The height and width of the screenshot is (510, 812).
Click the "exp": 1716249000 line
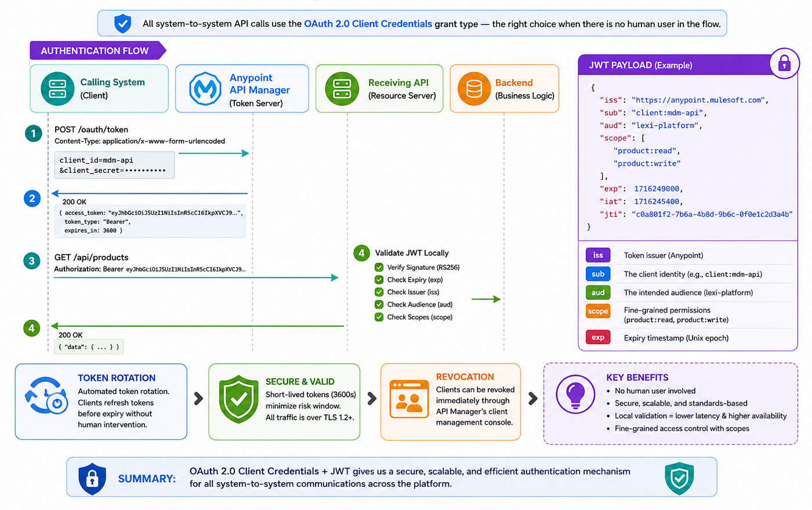click(x=641, y=189)
